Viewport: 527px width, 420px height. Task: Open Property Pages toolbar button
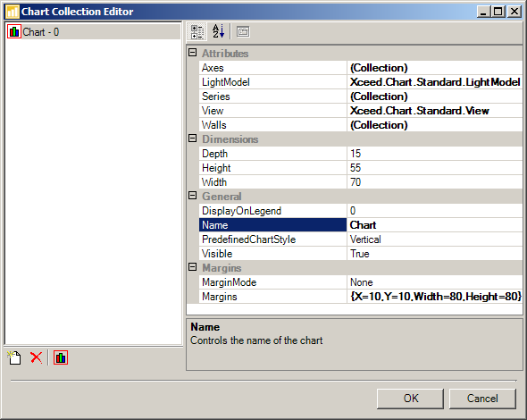point(243,32)
